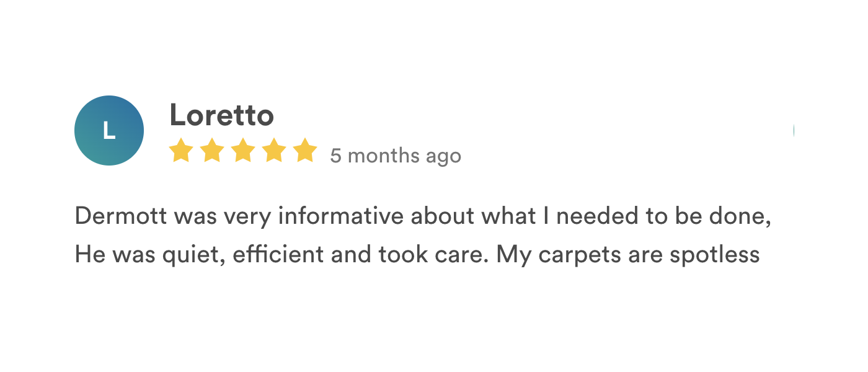Click Loretto's round teal avatar
The width and height of the screenshot is (868, 372).
point(109,130)
